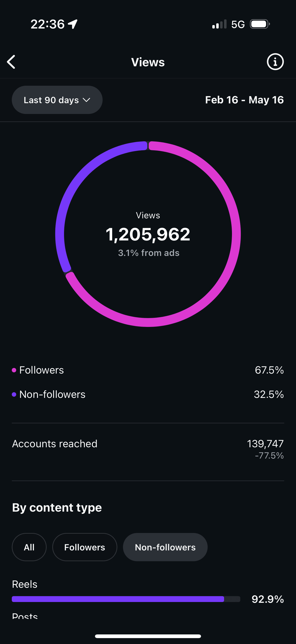
Task: Tap the 67.5% followers value
Action: [x=269, y=370]
